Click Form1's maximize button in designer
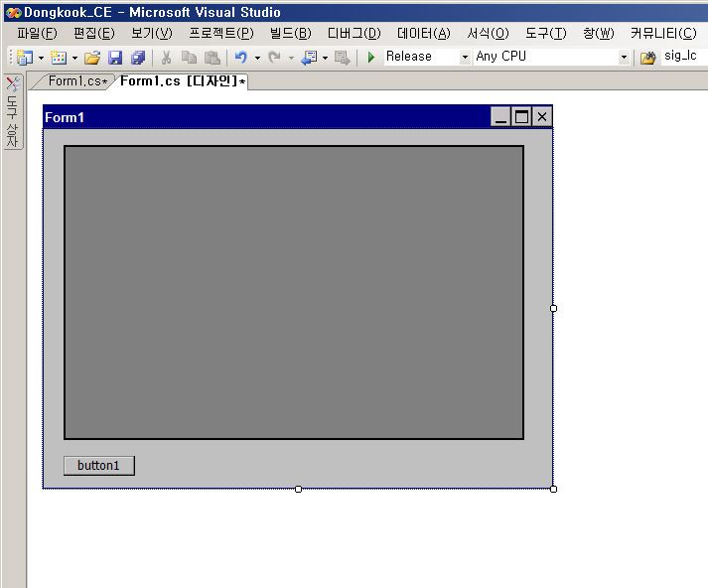 (x=521, y=117)
